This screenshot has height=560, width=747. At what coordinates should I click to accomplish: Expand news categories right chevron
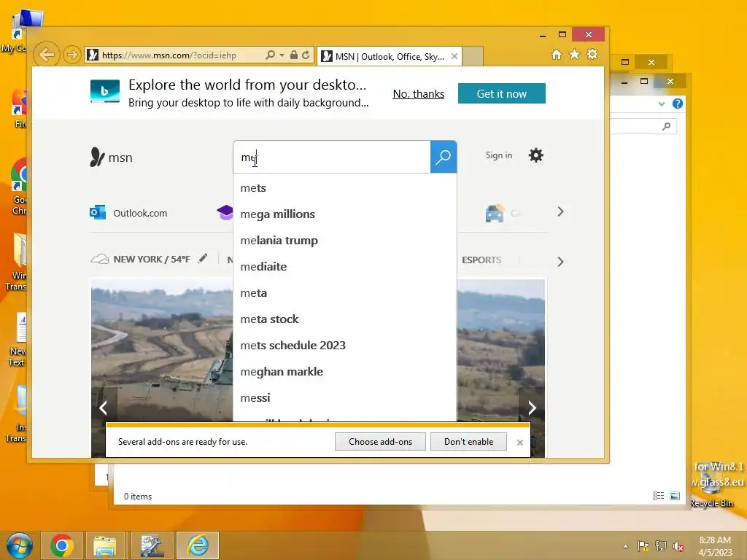[560, 262]
